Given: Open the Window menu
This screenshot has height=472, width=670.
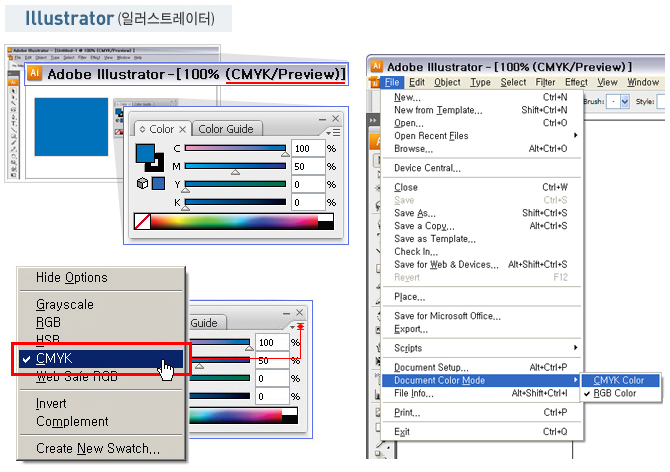Looking at the screenshot, I should (643, 82).
